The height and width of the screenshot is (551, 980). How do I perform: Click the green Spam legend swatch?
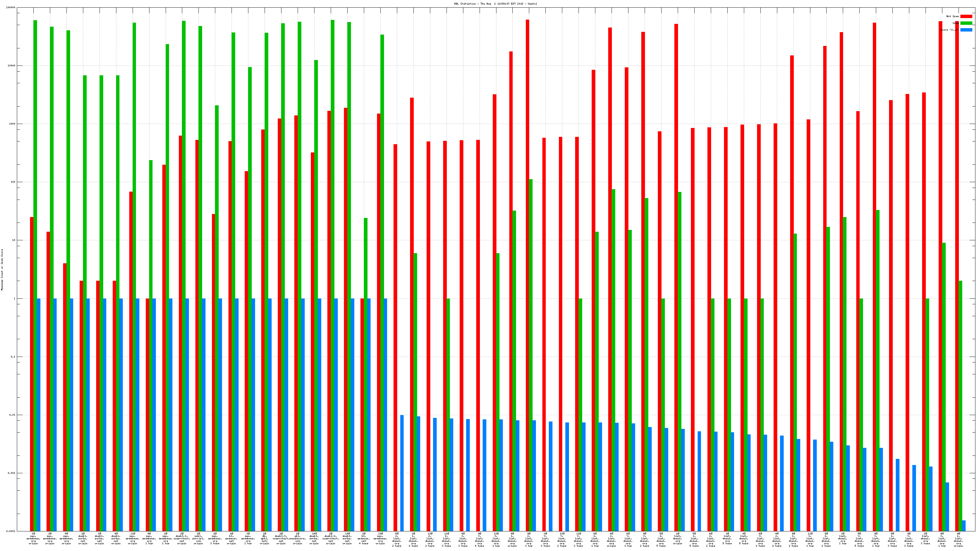pyautogui.click(x=966, y=23)
